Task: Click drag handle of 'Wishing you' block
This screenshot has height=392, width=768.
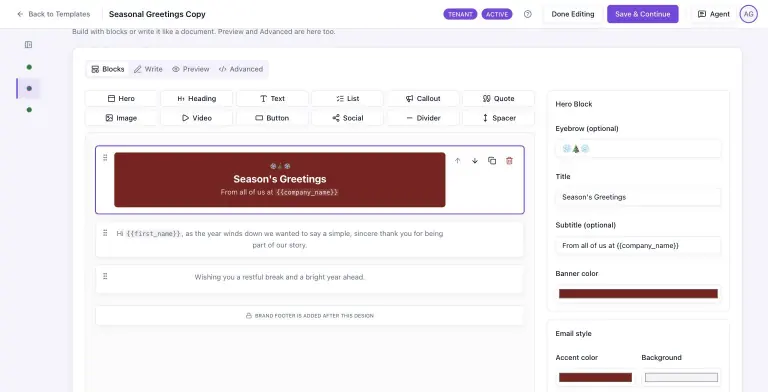Action: 105,276
